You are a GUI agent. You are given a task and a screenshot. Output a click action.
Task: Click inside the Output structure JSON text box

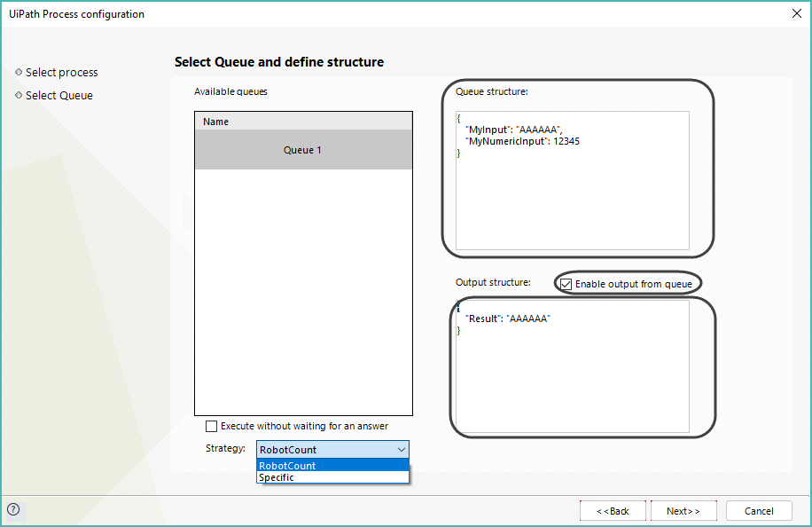[573, 366]
